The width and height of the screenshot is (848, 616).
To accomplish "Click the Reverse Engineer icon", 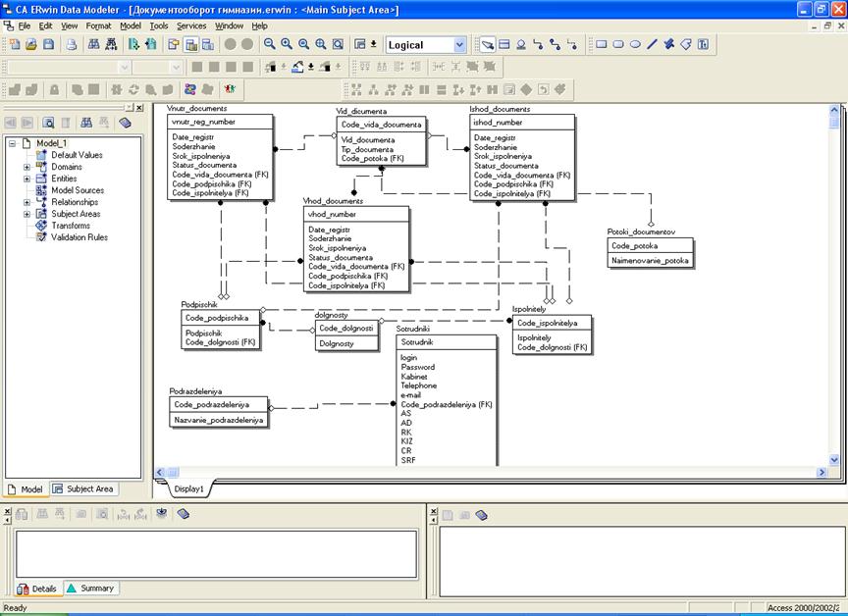I will click(151, 45).
